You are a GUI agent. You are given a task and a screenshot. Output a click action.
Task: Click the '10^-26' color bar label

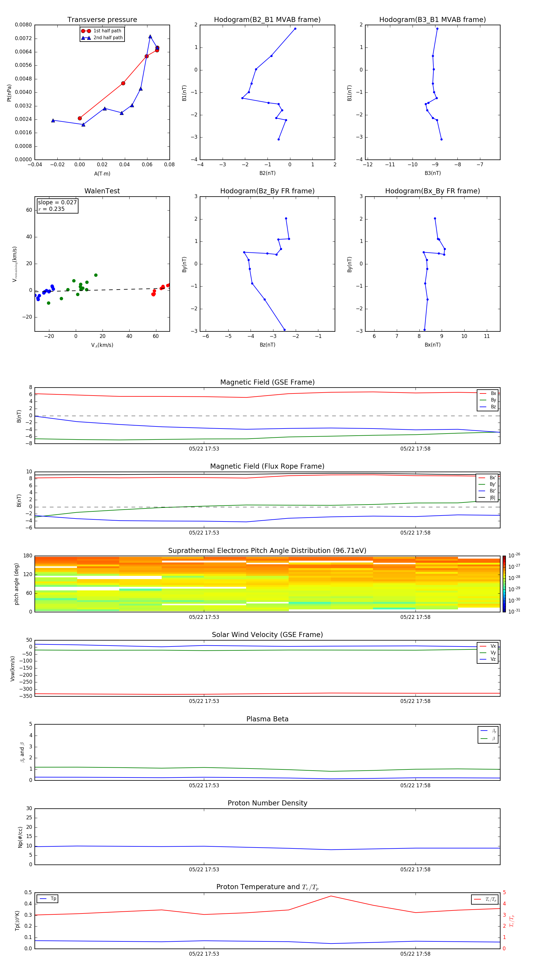[x=514, y=555]
